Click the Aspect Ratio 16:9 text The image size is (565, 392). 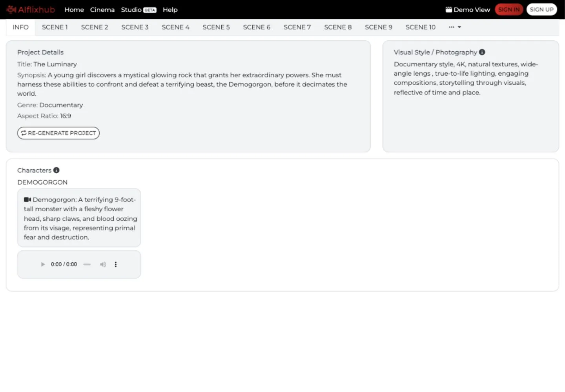pos(44,116)
